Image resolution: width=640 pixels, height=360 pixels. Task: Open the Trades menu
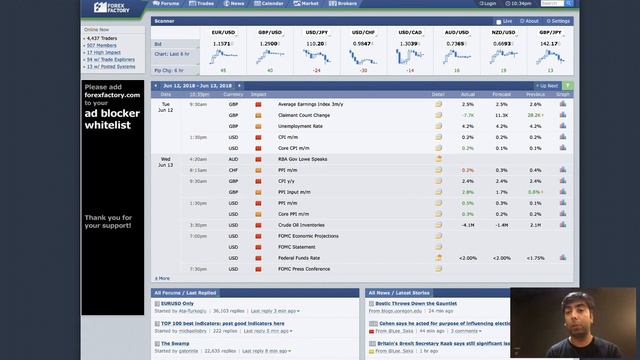201,3
